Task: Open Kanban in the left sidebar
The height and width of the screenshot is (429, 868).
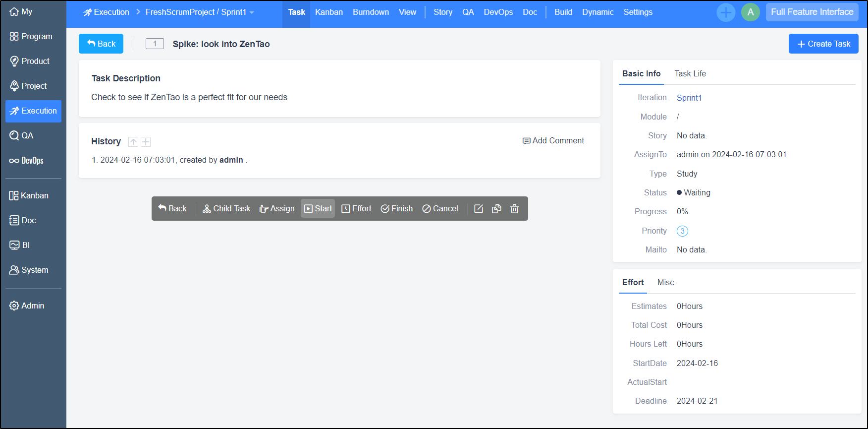Action: (x=29, y=195)
